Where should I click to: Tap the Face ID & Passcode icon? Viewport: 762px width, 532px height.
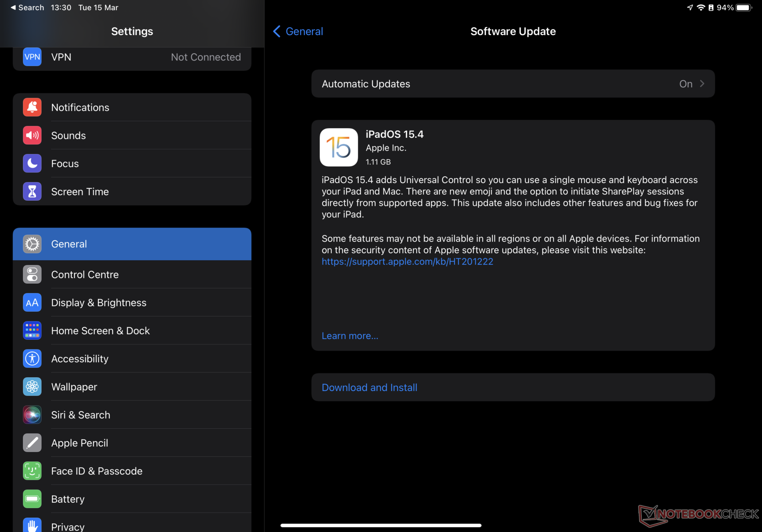coord(32,471)
